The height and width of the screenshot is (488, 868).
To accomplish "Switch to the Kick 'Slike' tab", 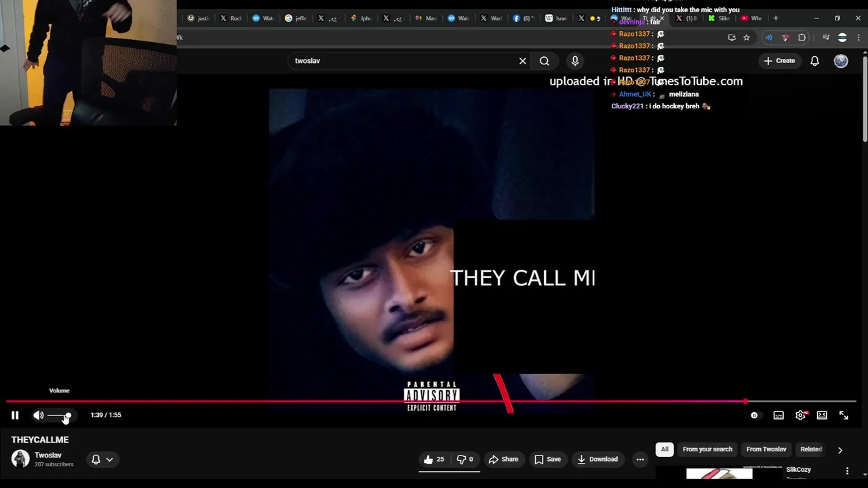I will coord(719,18).
